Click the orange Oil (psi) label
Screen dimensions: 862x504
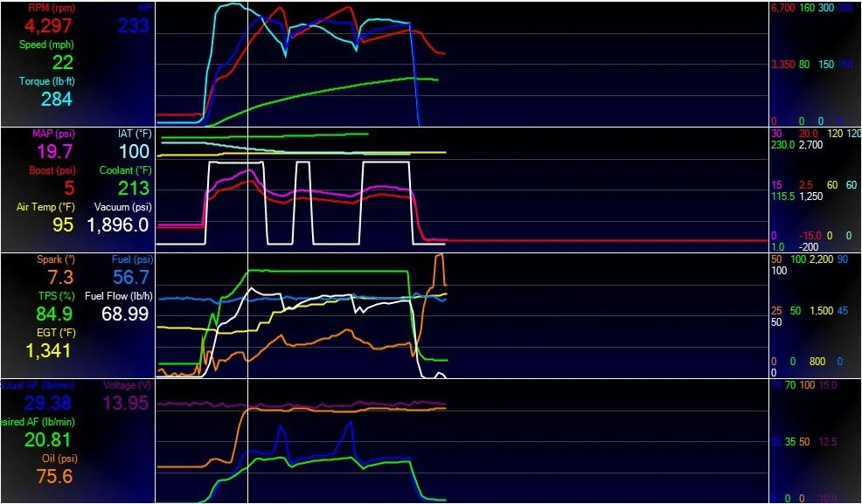(x=59, y=459)
